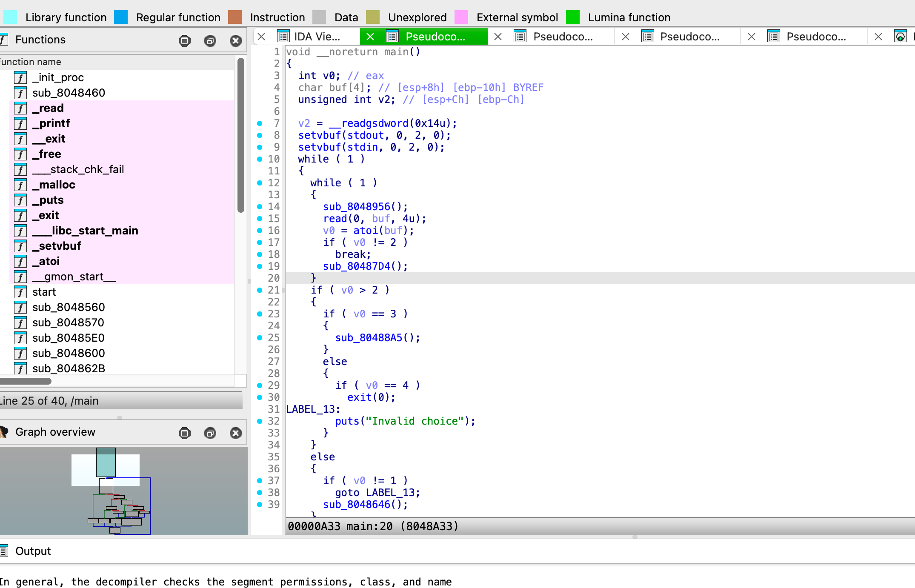Open the second Pseudocode tab
The width and height of the screenshot is (915, 588).
[563, 37]
